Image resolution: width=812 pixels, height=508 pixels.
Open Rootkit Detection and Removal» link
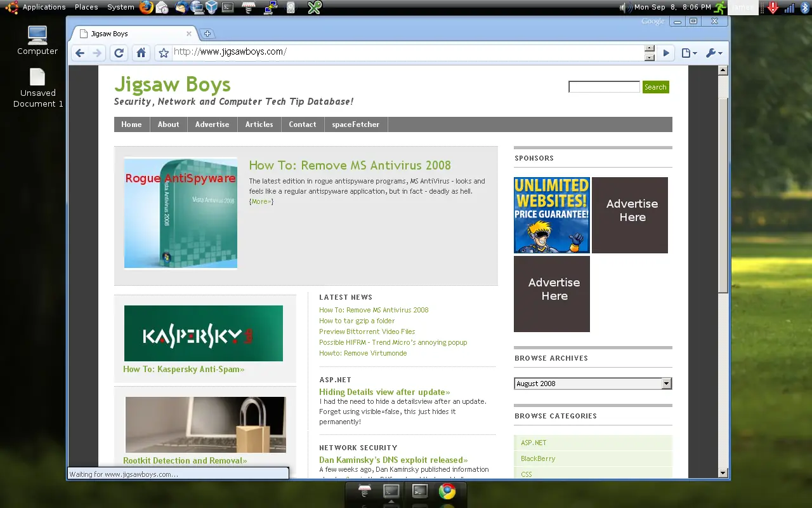tap(185, 460)
